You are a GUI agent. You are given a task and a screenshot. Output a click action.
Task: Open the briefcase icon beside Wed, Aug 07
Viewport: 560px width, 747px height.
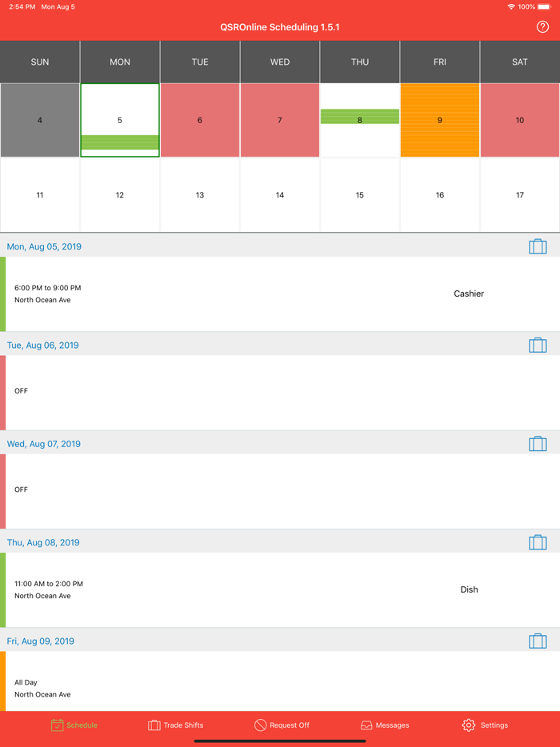pyautogui.click(x=538, y=443)
